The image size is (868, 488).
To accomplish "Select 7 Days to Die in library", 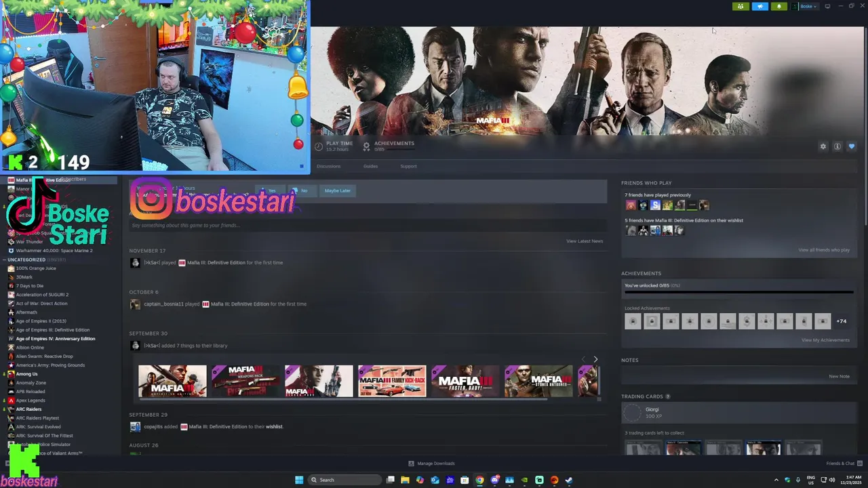I will click(x=29, y=286).
